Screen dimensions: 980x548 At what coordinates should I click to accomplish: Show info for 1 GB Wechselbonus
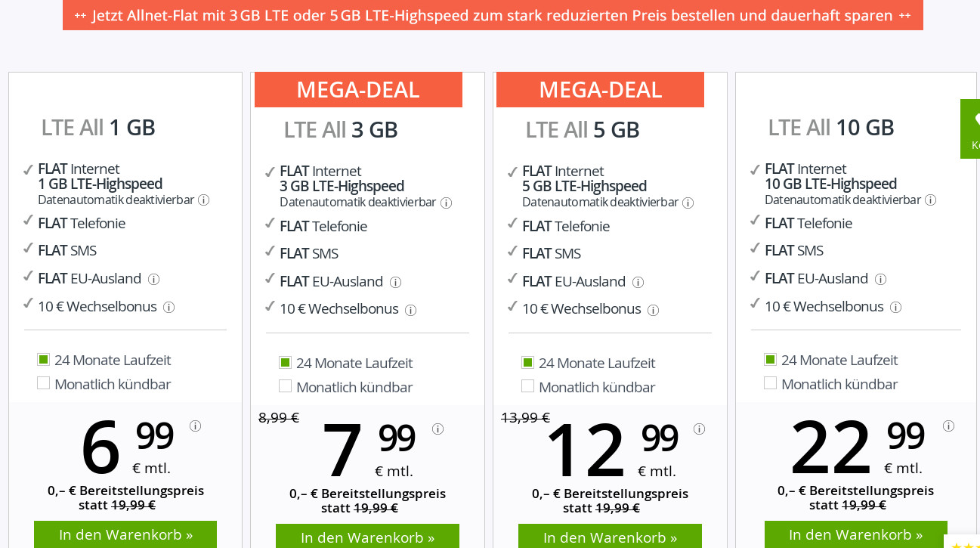(x=168, y=307)
